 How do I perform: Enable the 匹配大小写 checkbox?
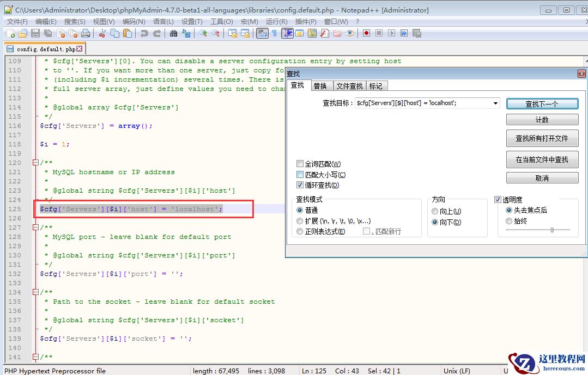[300, 175]
